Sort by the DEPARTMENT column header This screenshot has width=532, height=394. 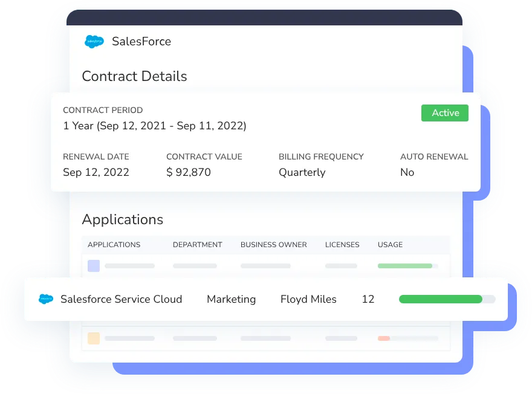[x=198, y=245]
